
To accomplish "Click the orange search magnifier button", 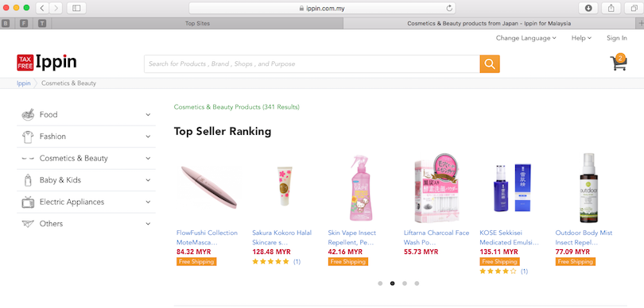I will [490, 64].
